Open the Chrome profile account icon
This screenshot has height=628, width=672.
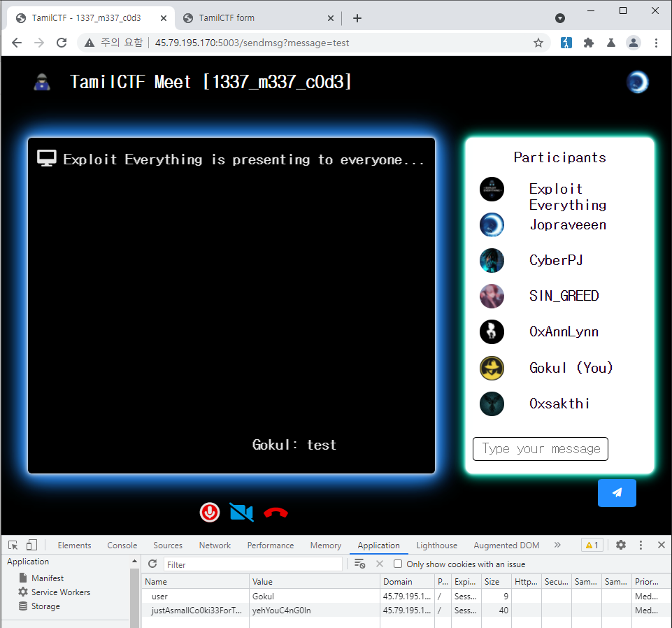[x=634, y=43]
